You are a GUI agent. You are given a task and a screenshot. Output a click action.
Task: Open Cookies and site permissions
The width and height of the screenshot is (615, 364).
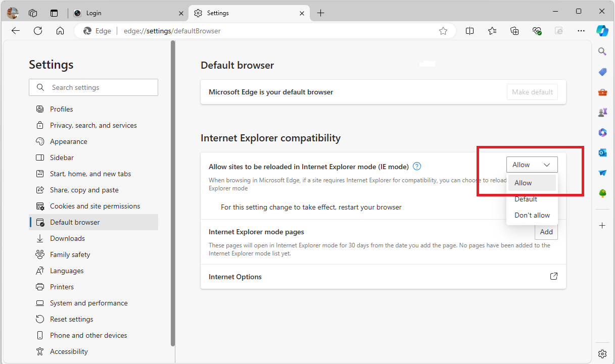(94, 206)
